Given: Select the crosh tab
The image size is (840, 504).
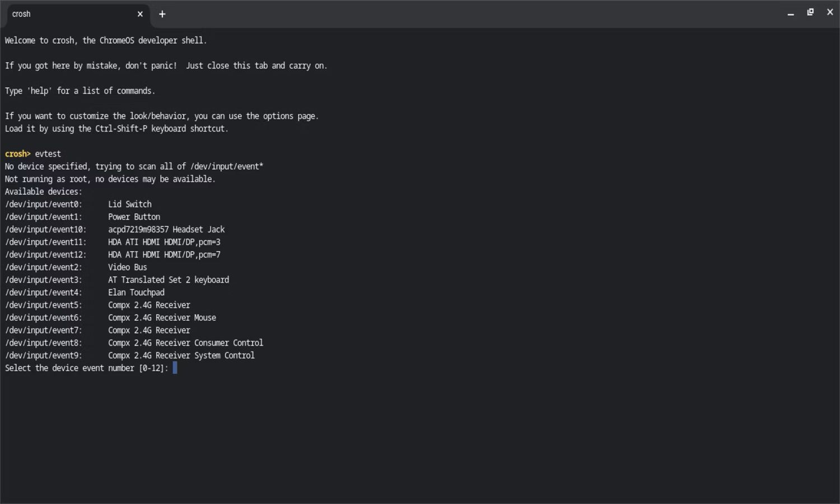Looking at the screenshot, I should click(67, 14).
